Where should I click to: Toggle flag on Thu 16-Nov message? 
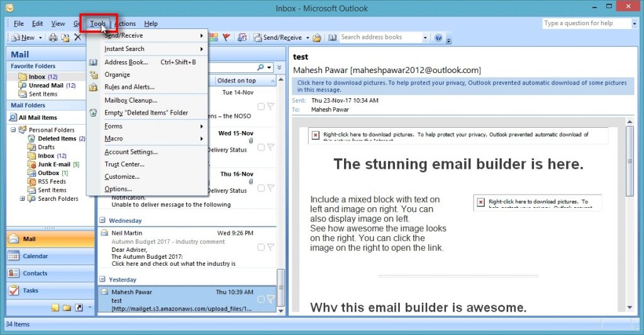point(270,188)
